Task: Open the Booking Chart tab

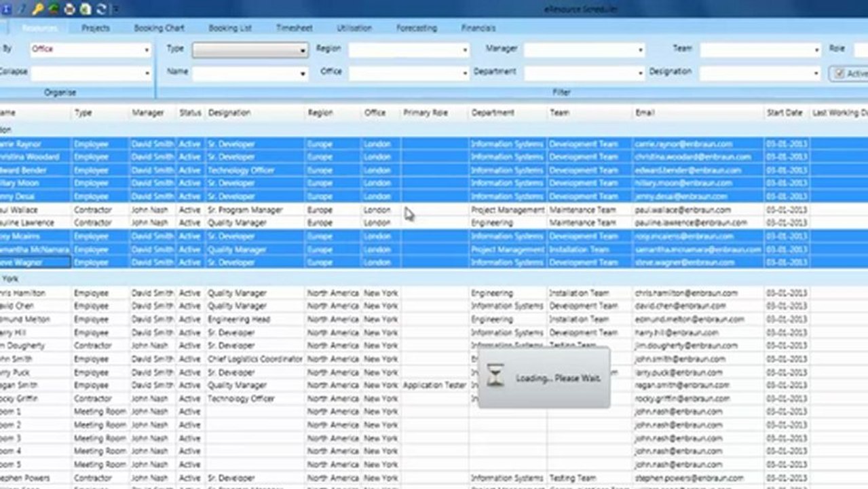Action: coord(159,28)
